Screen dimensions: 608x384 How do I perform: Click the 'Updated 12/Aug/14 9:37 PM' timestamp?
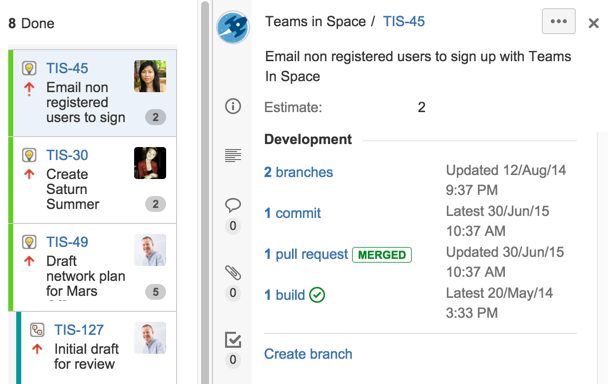tap(506, 180)
